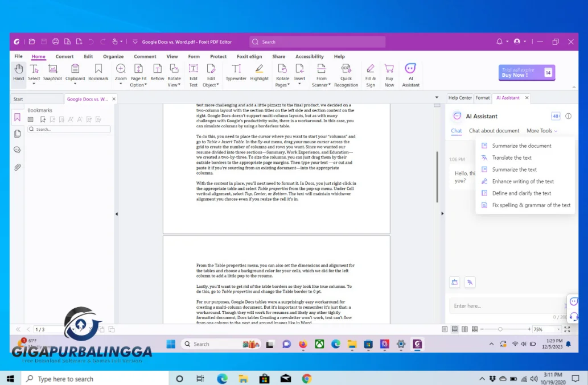The image size is (588, 385).
Task: Pick the Highlight tool
Action: (260, 72)
